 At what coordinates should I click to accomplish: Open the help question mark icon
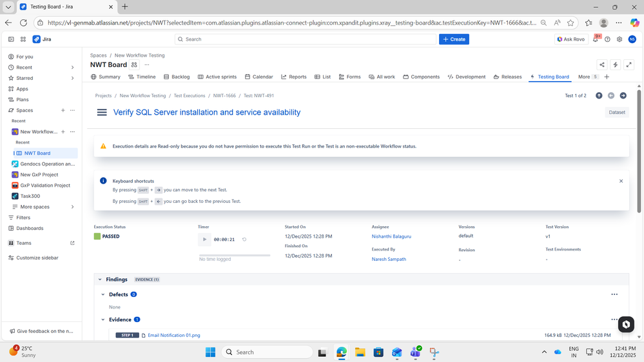pos(607,39)
